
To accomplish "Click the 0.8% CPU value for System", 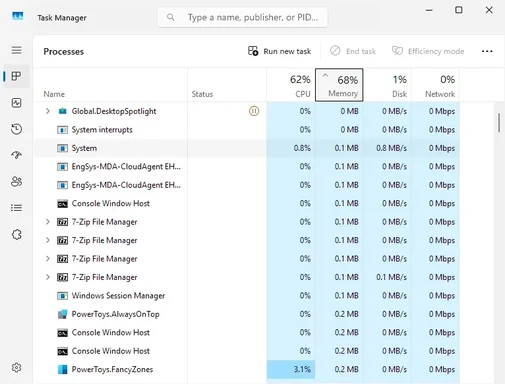I will [x=302, y=148].
